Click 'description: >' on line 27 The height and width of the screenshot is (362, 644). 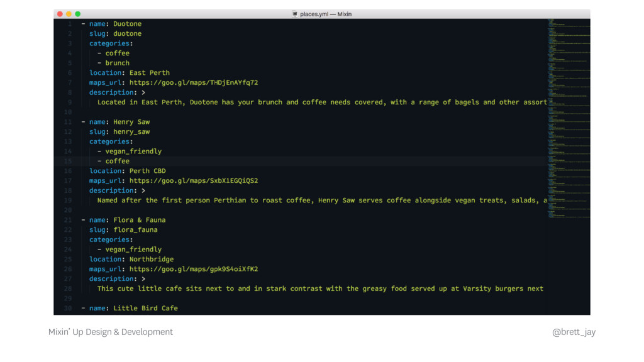click(x=117, y=278)
